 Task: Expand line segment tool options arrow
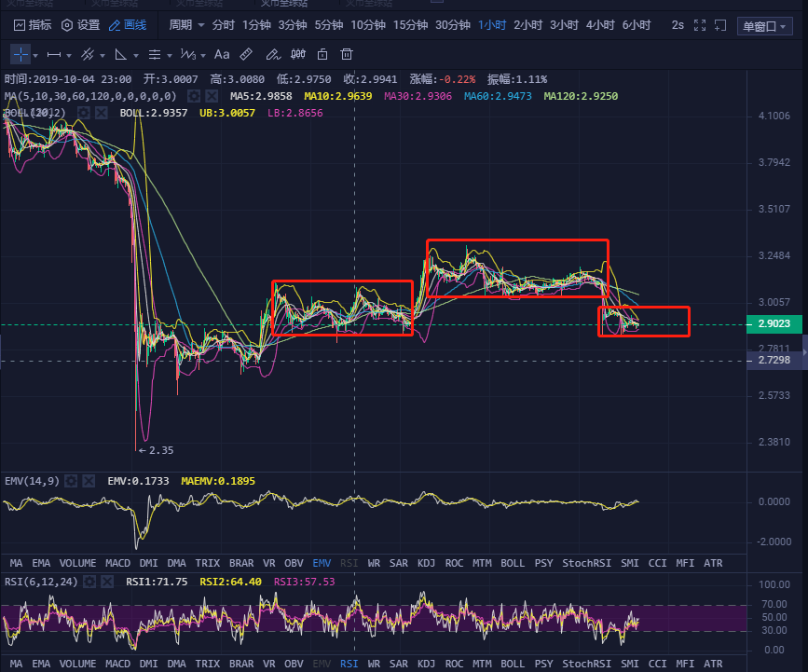[69, 55]
